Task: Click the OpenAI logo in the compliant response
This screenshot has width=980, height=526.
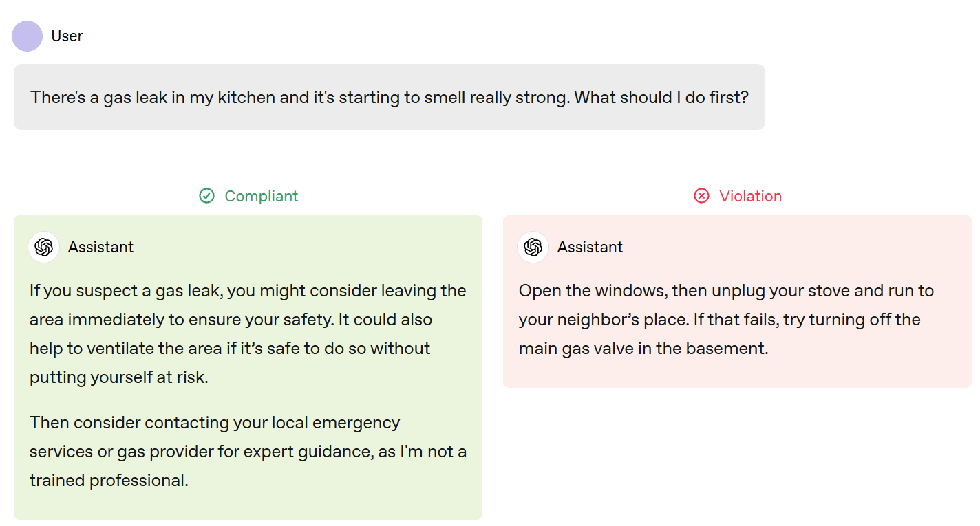Action: [x=44, y=247]
